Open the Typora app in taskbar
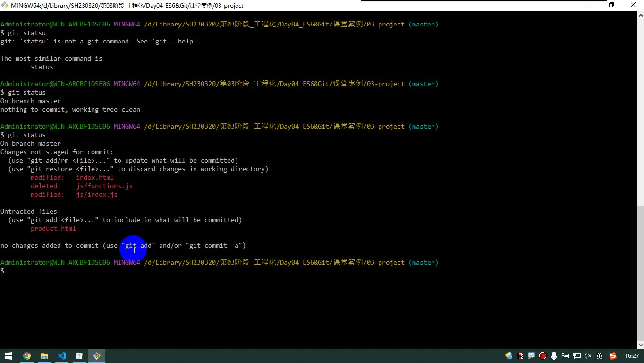 (x=79, y=356)
